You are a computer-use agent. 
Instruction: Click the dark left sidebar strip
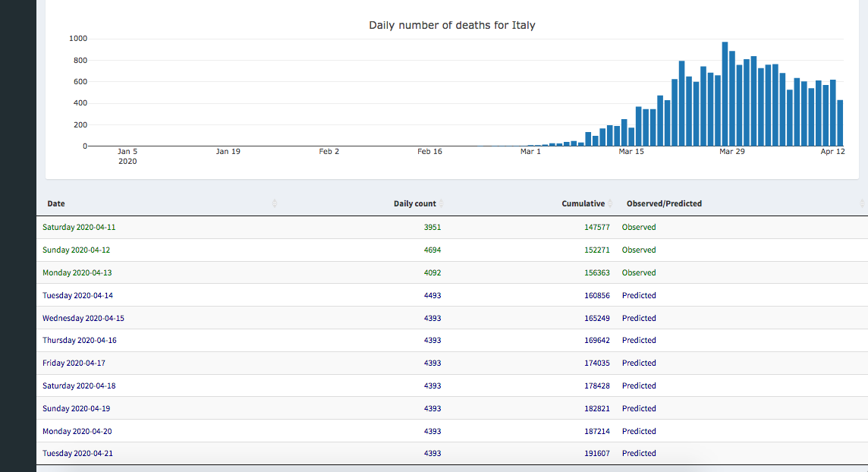(17, 236)
